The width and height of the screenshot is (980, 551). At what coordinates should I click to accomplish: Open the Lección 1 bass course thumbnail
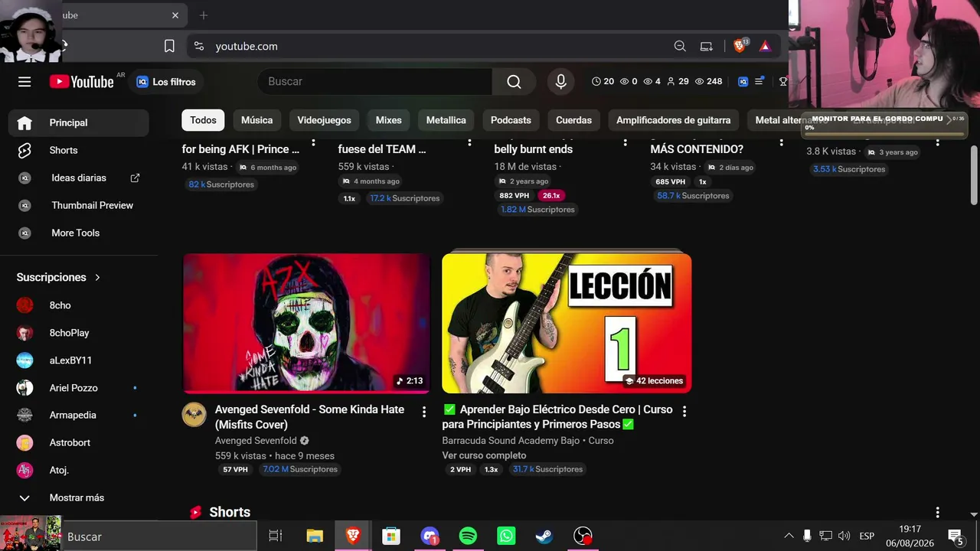(567, 322)
